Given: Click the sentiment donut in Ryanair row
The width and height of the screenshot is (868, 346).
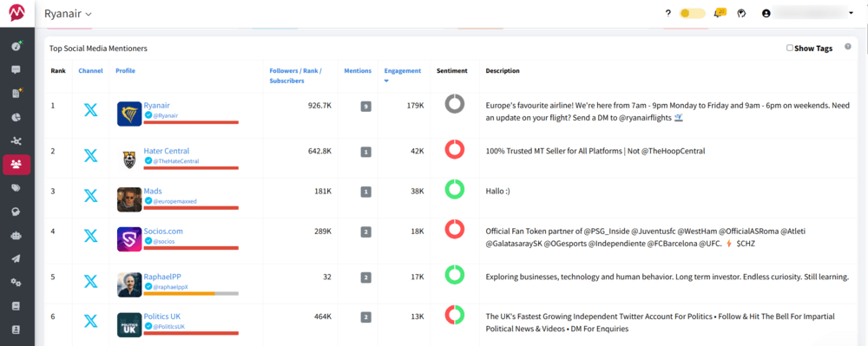Looking at the screenshot, I should [455, 104].
